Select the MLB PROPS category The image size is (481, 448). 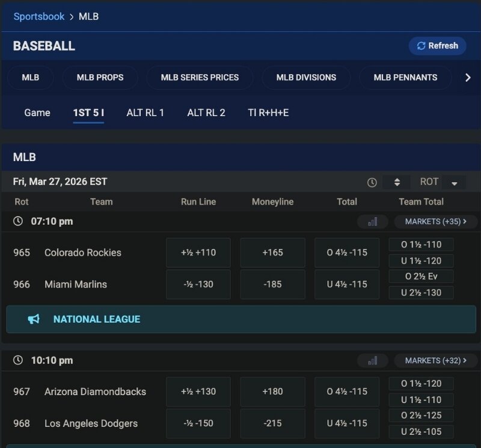click(x=100, y=77)
